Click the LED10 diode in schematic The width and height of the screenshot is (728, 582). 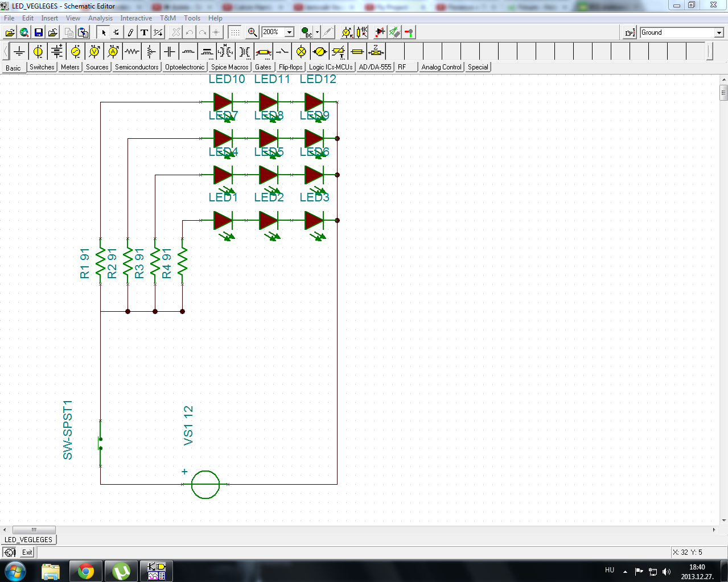[x=223, y=102]
